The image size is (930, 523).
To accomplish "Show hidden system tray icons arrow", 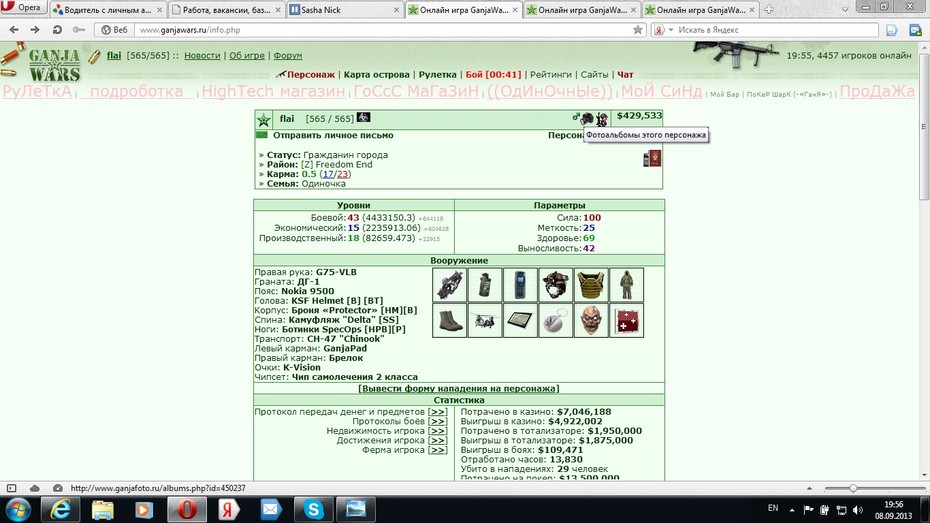I will click(x=792, y=509).
